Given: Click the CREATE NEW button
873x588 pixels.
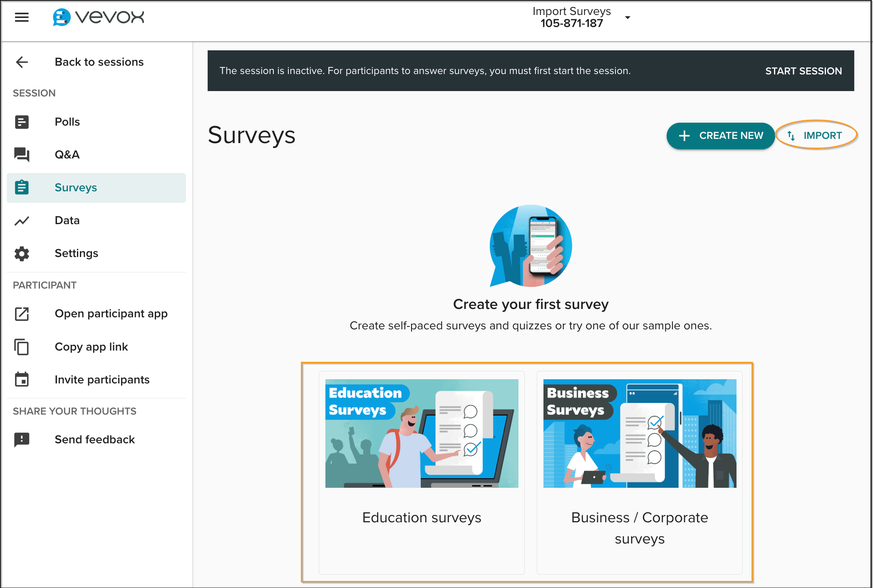Looking at the screenshot, I should (x=720, y=136).
